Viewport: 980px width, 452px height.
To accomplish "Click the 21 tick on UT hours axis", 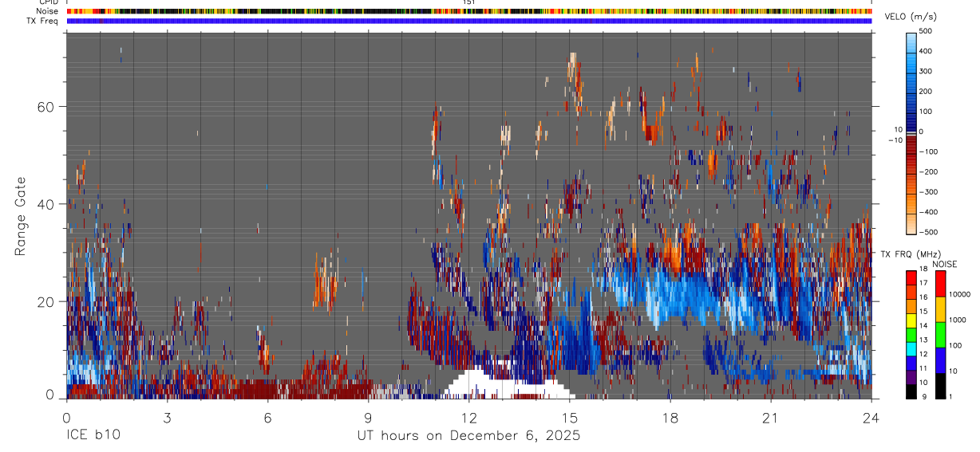I will click(770, 418).
